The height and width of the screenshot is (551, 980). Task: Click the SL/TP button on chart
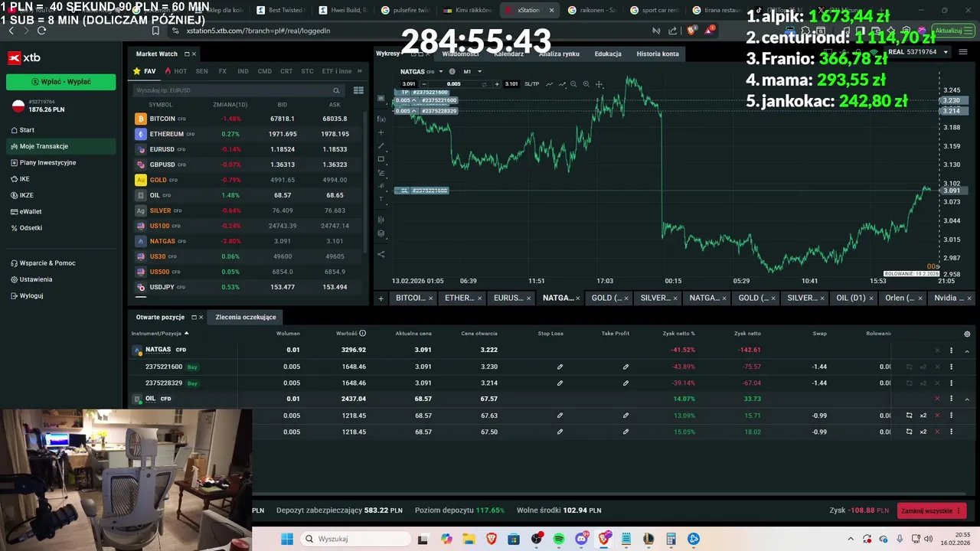pos(532,84)
